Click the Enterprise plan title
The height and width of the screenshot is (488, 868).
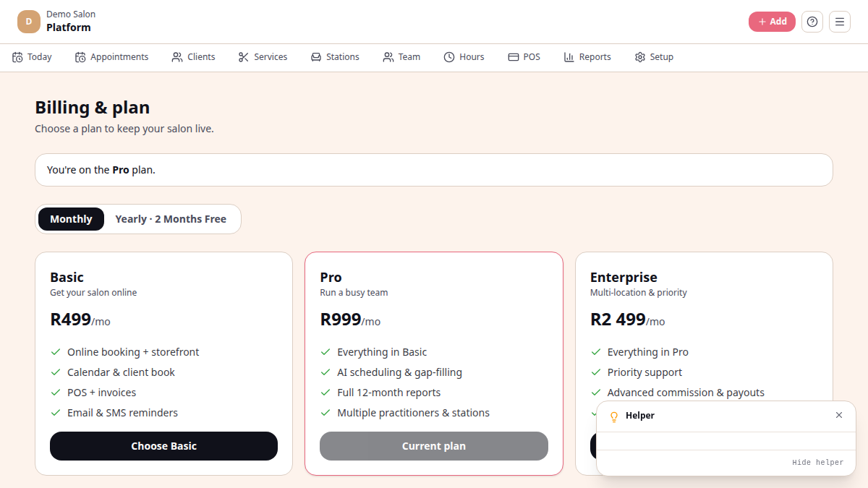click(624, 277)
